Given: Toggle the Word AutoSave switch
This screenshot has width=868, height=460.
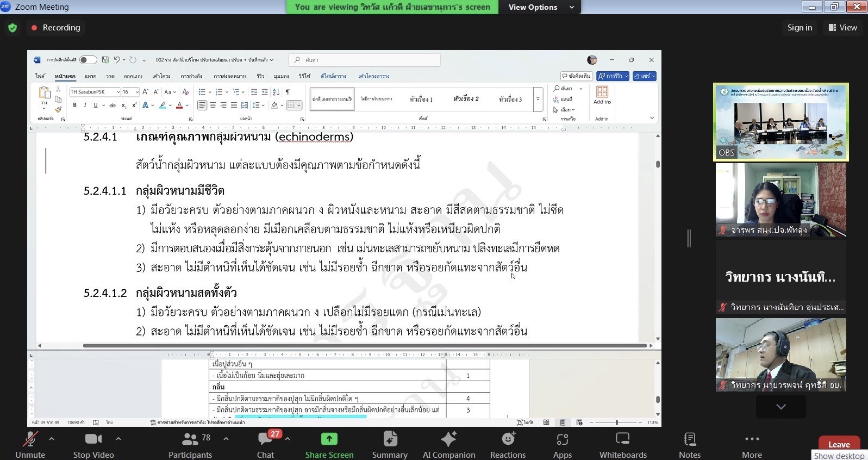Looking at the screenshot, I should tap(88, 60).
